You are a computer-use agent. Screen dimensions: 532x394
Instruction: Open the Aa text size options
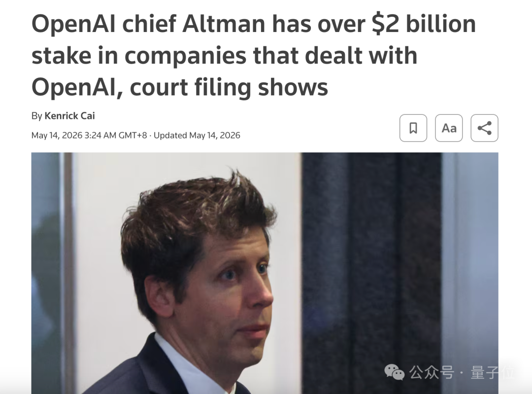(x=449, y=128)
